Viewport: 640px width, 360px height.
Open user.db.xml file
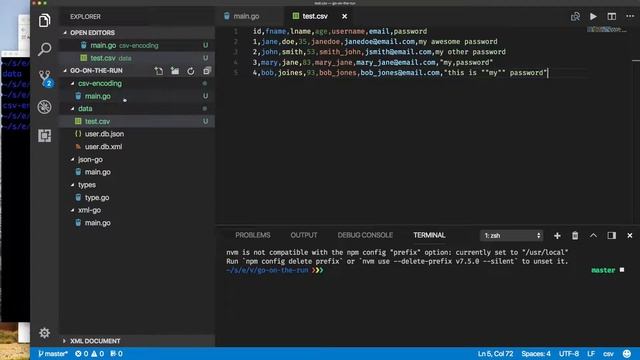[x=137, y=147]
